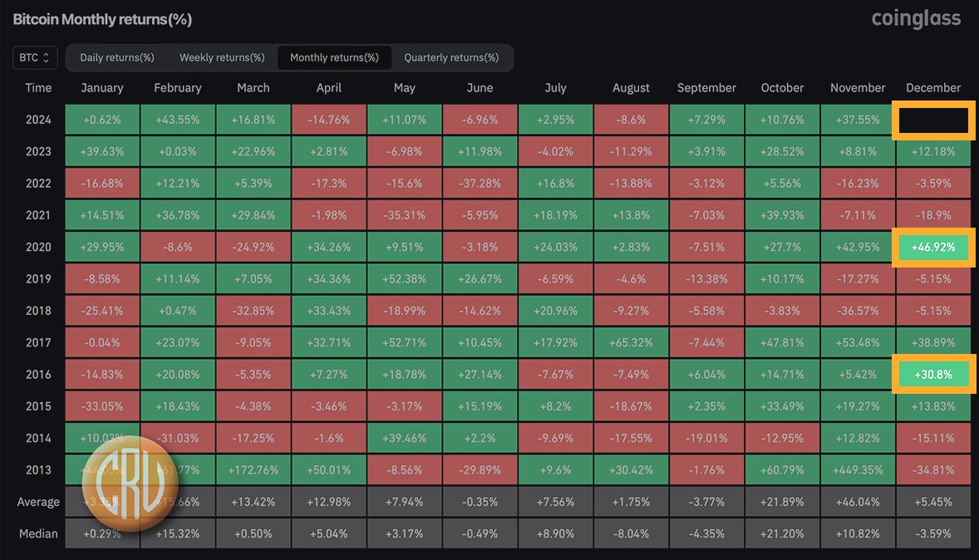Switch to the Weekly returns(%) tab
The height and width of the screenshot is (560, 979).
[221, 57]
